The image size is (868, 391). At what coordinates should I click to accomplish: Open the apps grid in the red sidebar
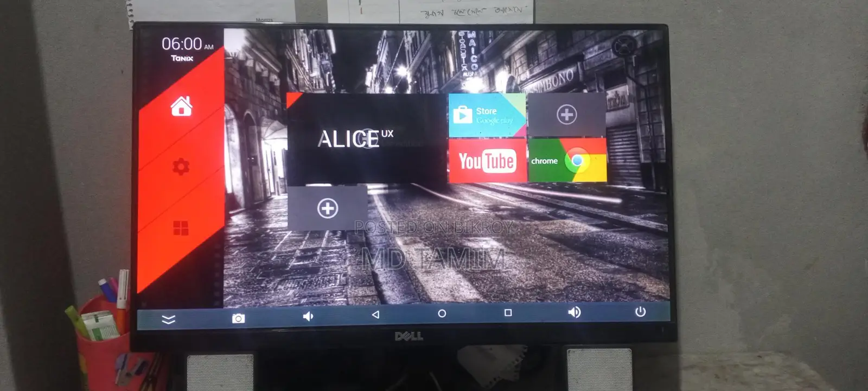(181, 228)
